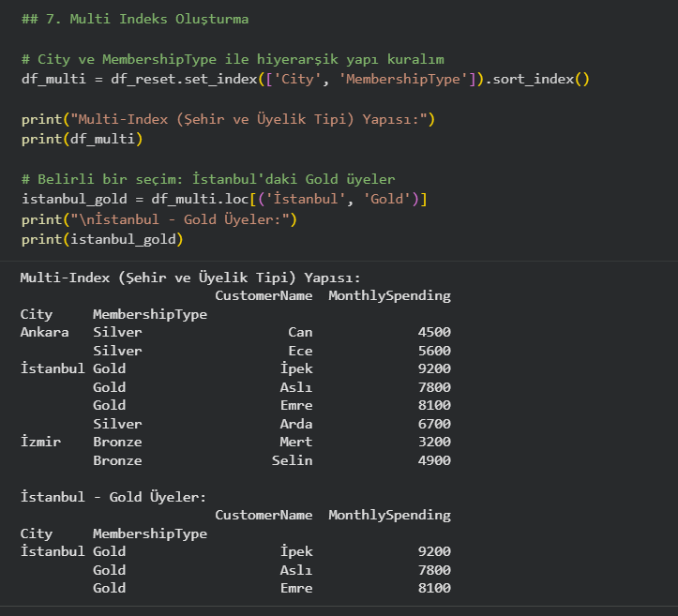
Task: Click the print line with '\nİstanbul - Gold Üyeler:'
Action: 159,219
